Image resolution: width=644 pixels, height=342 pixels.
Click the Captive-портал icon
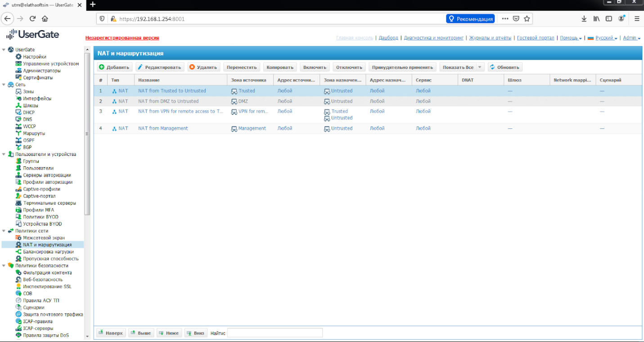pyautogui.click(x=18, y=196)
